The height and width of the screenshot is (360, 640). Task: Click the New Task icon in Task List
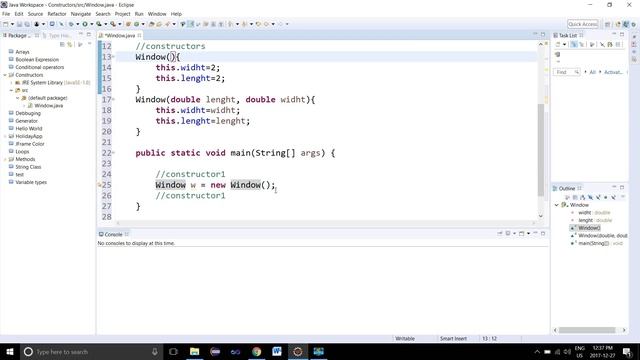click(x=558, y=44)
